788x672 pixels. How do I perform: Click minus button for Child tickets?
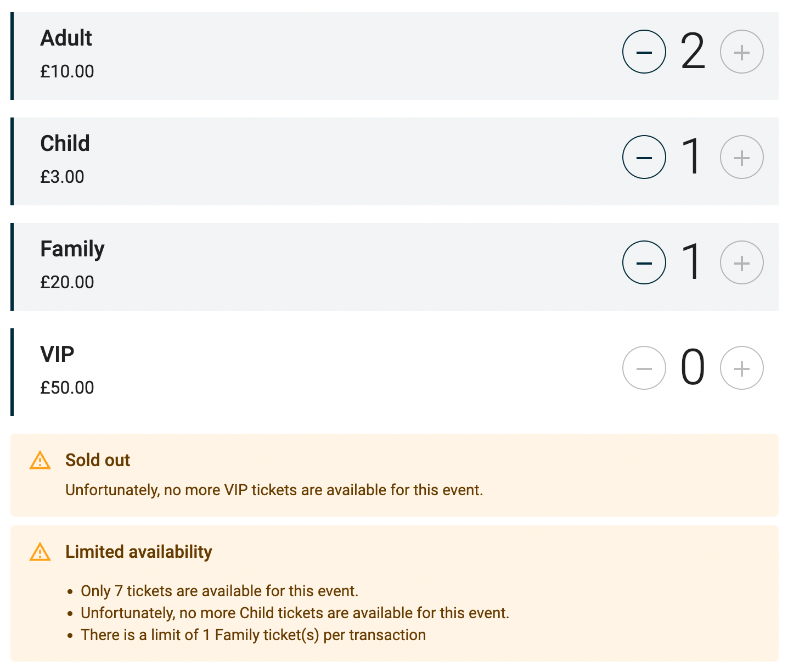(644, 158)
